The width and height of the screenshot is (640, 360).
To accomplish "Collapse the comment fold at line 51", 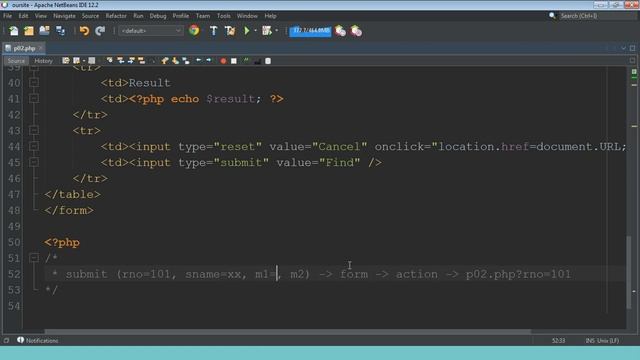I will 34,258.
